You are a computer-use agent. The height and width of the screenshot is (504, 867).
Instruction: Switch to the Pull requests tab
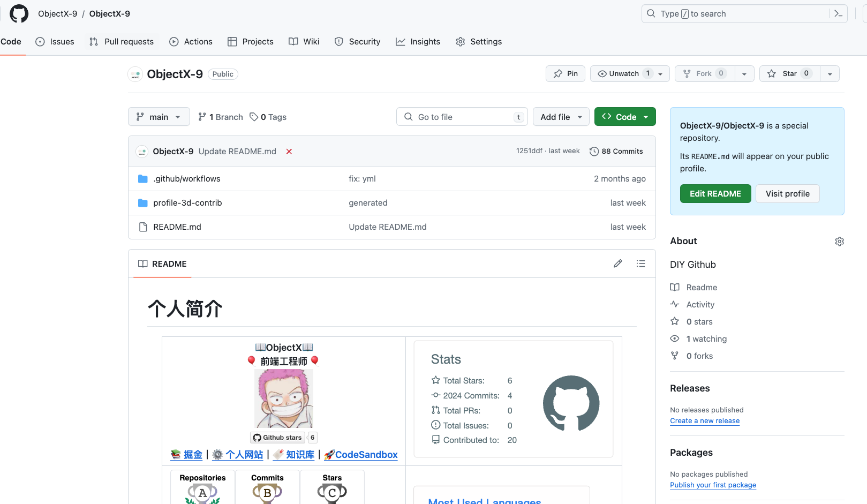point(122,42)
